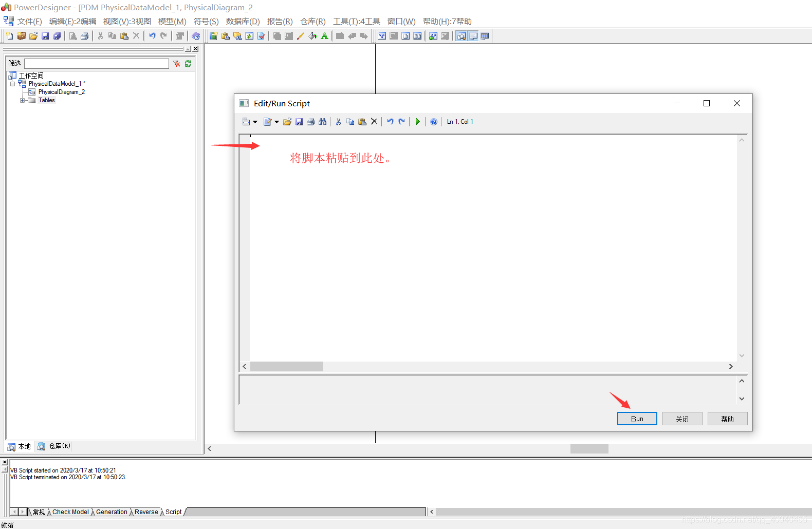Close the output panel with X
The height and width of the screenshot is (529, 812).
[5, 462]
